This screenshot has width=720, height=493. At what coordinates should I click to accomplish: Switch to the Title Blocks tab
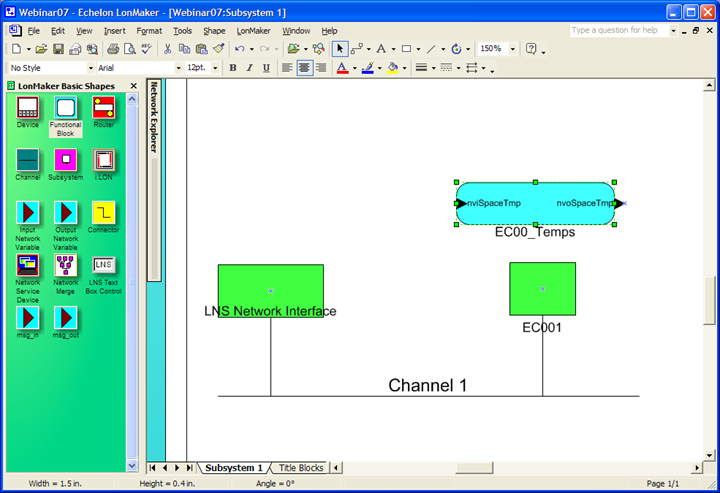click(300, 467)
